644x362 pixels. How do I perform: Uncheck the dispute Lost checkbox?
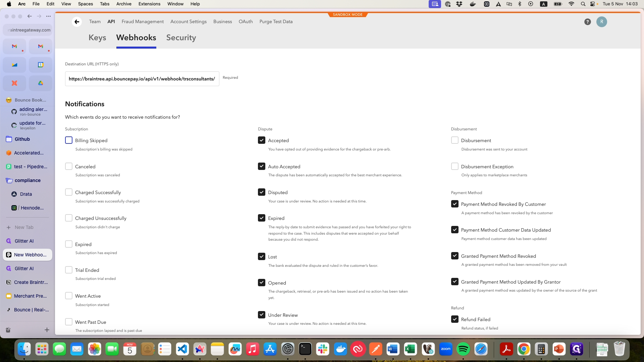click(x=262, y=256)
